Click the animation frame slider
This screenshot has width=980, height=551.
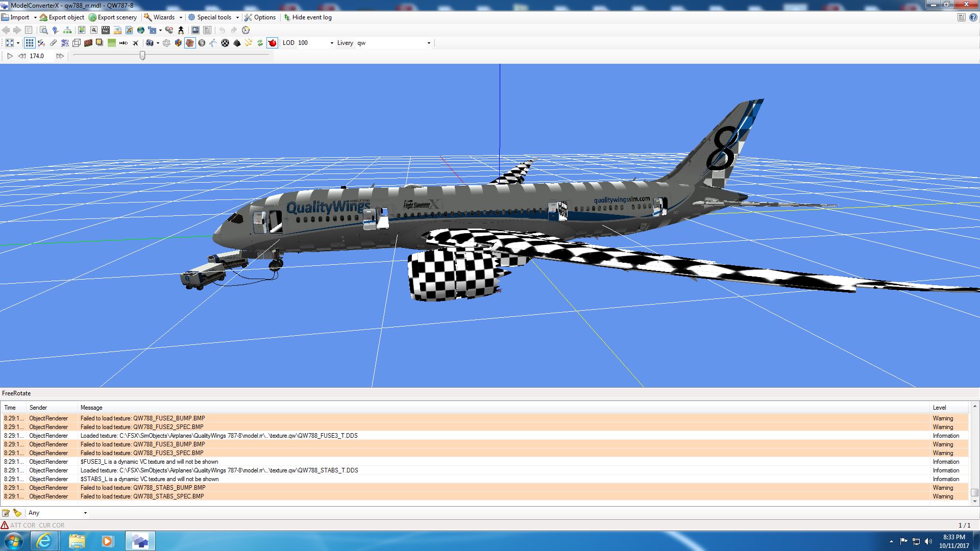142,56
